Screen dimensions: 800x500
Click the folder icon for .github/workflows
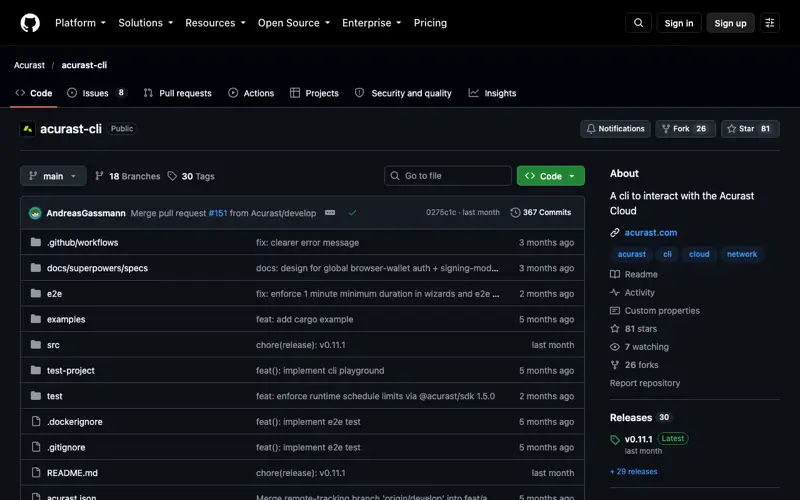coord(36,242)
